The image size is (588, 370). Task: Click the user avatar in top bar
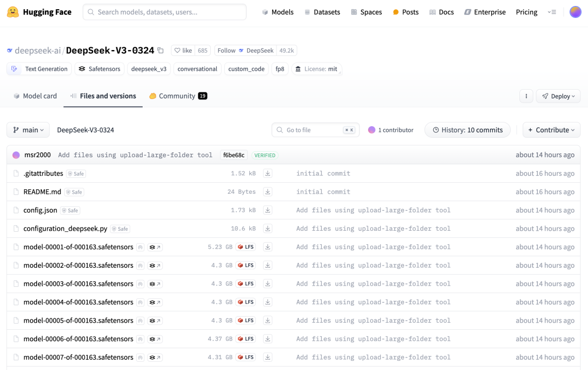point(575,12)
